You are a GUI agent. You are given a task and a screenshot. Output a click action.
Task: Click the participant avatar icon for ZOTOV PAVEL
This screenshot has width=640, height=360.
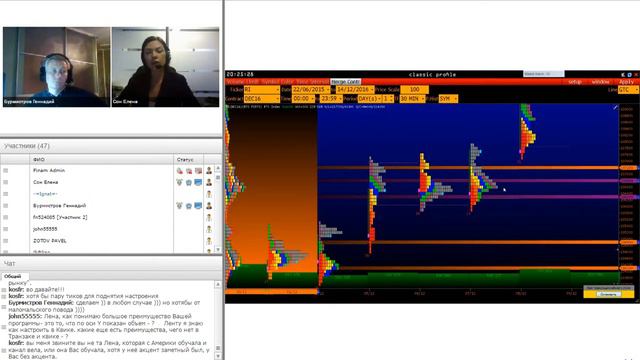[x=209, y=241]
